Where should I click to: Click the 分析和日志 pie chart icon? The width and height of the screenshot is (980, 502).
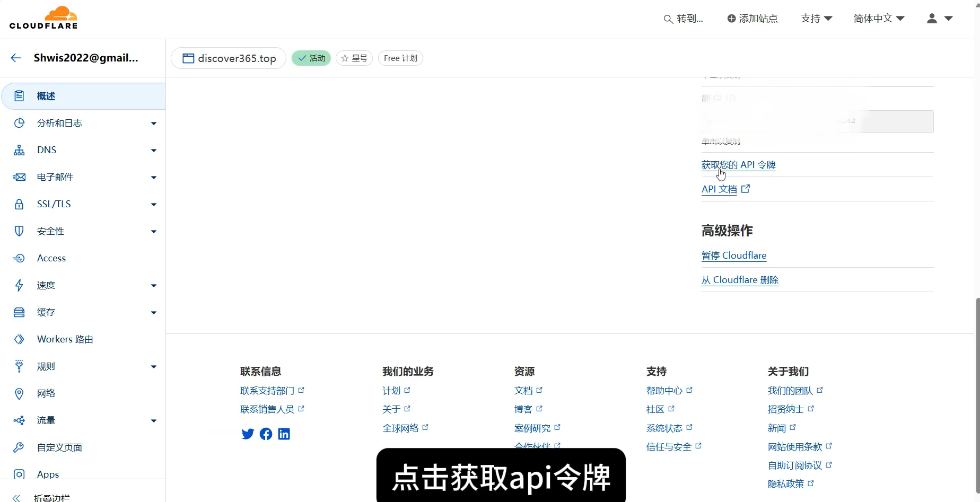point(19,123)
